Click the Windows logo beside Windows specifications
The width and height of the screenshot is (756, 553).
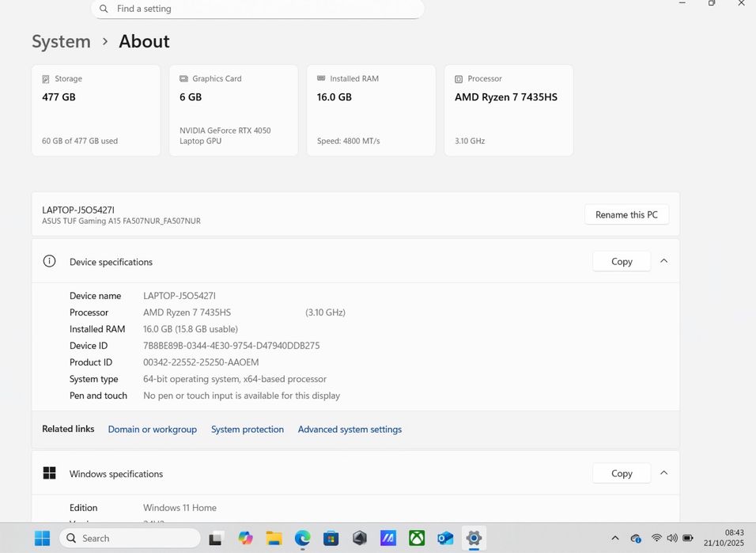click(x=49, y=473)
